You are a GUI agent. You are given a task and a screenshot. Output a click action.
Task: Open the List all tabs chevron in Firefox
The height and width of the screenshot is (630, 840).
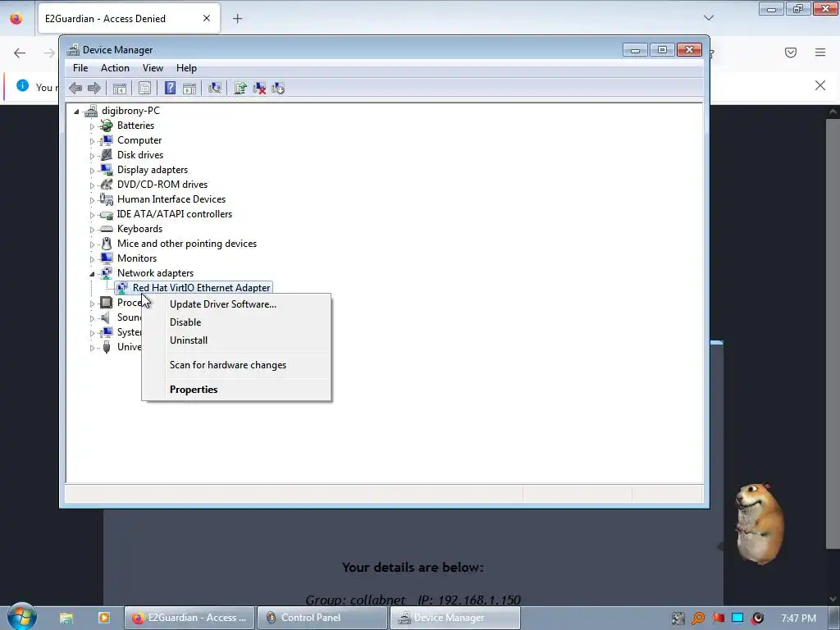(709, 18)
